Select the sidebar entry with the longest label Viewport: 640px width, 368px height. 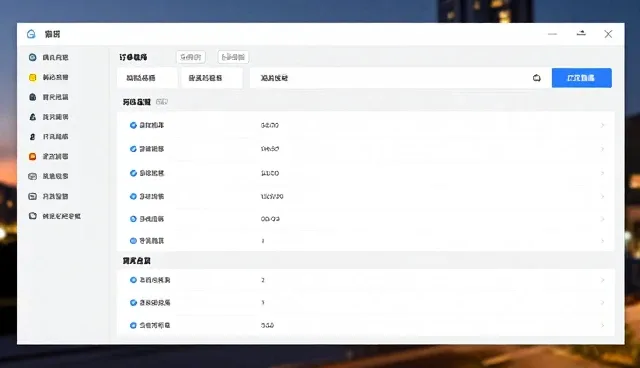[55, 216]
